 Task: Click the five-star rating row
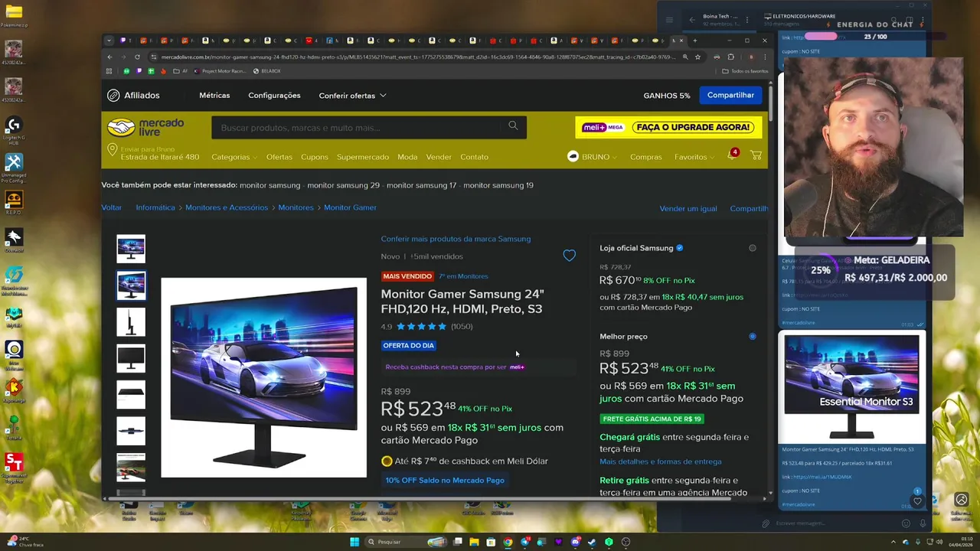click(x=421, y=326)
